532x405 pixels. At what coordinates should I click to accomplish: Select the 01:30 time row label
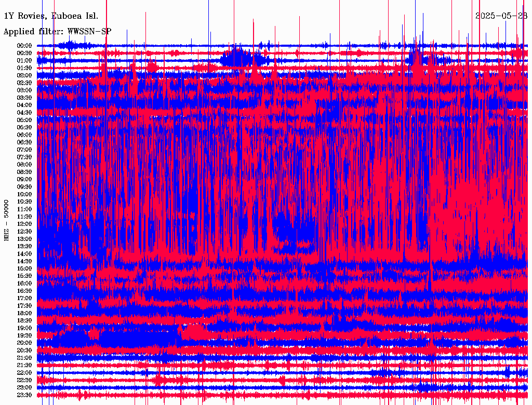click(25, 68)
